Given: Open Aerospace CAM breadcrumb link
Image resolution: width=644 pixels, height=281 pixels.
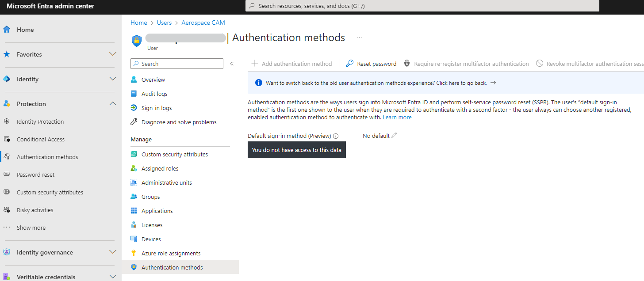Looking at the screenshot, I should pyautogui.click(x=203, y=23).
